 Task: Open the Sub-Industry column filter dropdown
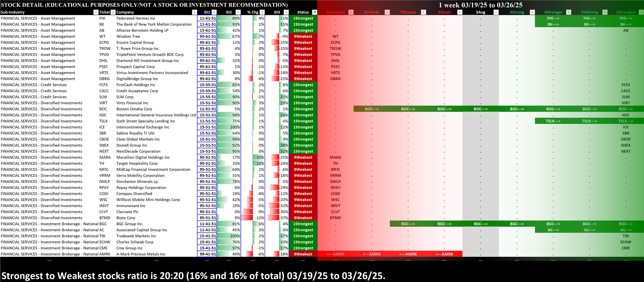(96, 12)
